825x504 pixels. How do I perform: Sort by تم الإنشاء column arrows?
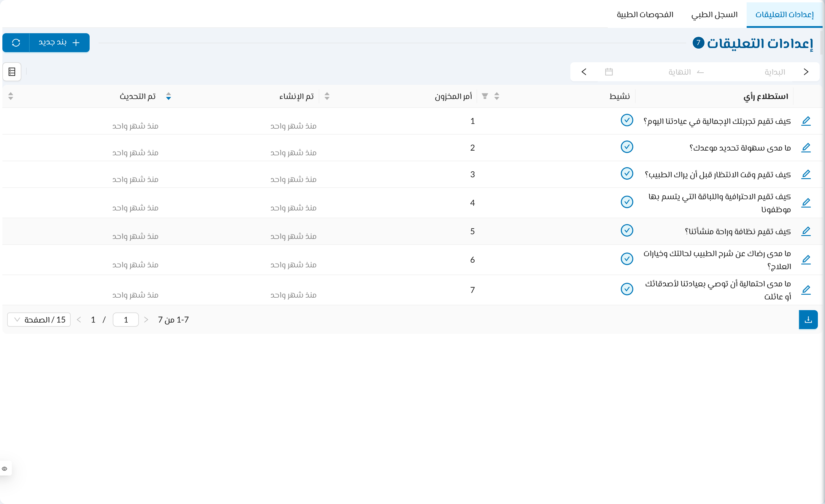click(327, 96)
